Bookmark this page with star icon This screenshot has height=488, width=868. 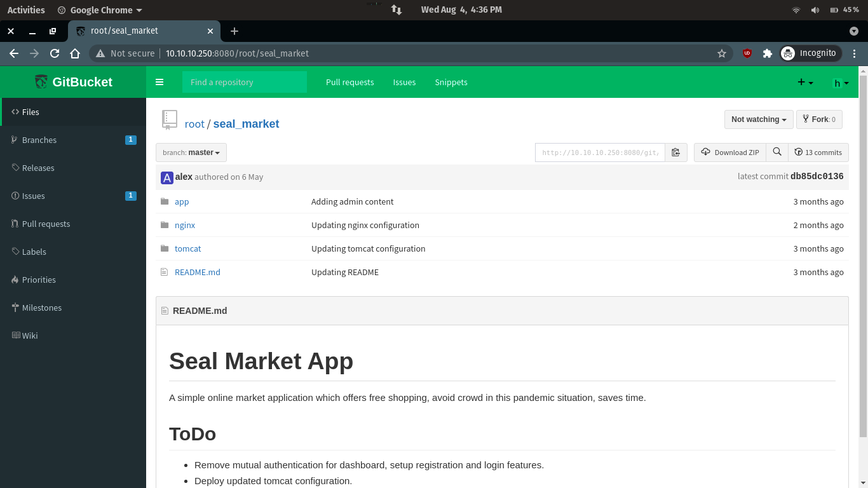(722, 53)
